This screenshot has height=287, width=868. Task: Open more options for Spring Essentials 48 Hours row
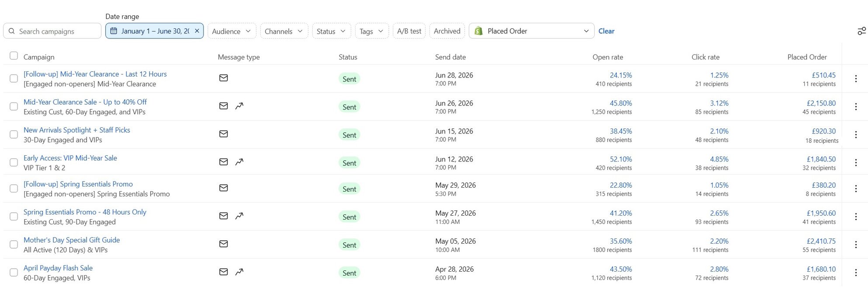point(856,217)
